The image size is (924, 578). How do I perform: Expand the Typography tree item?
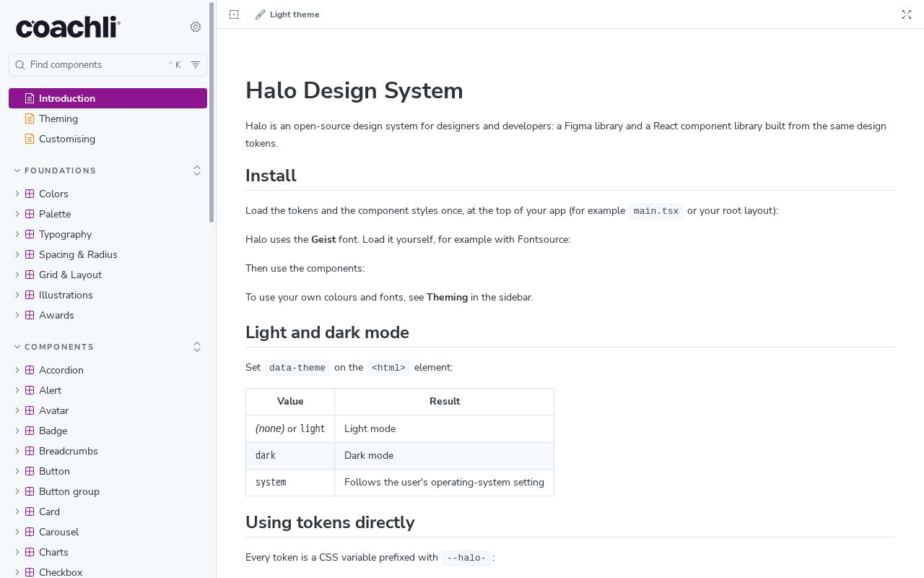click(17, 234)
